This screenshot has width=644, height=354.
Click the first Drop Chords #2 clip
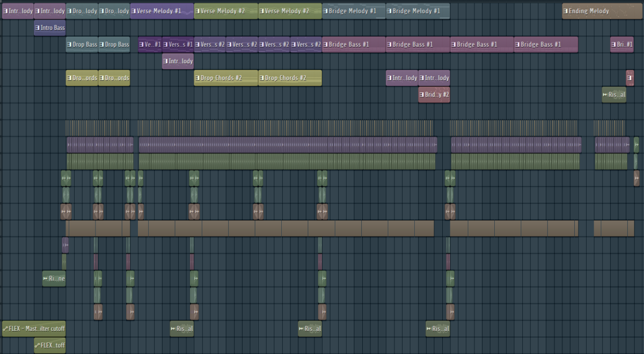pos(226,78)
